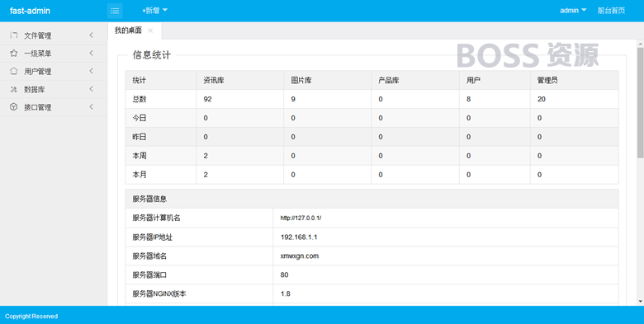Screen dimensions: 644x324
Task: Click the http://127.0.0.1/ value
Action: tap(301, 218)
